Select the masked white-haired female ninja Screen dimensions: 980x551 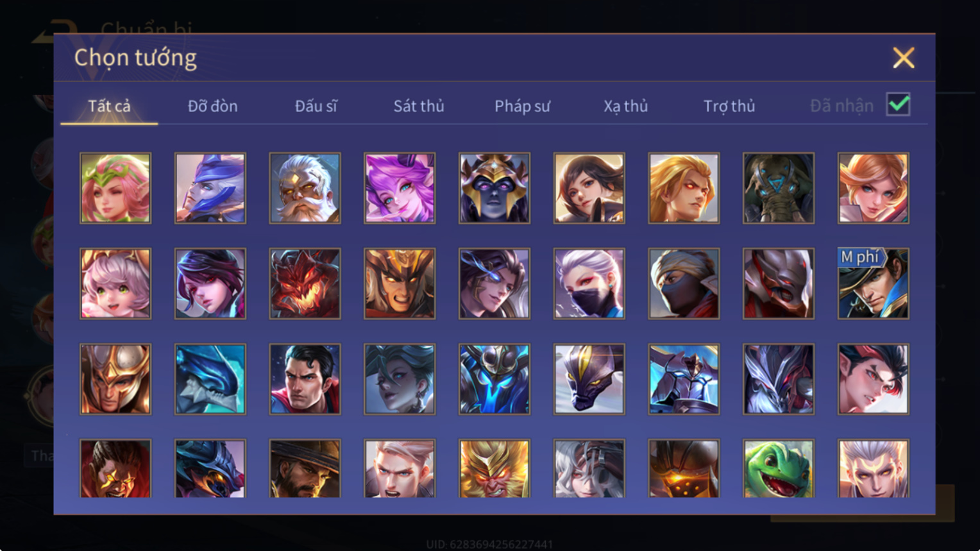tap(589, 284)
